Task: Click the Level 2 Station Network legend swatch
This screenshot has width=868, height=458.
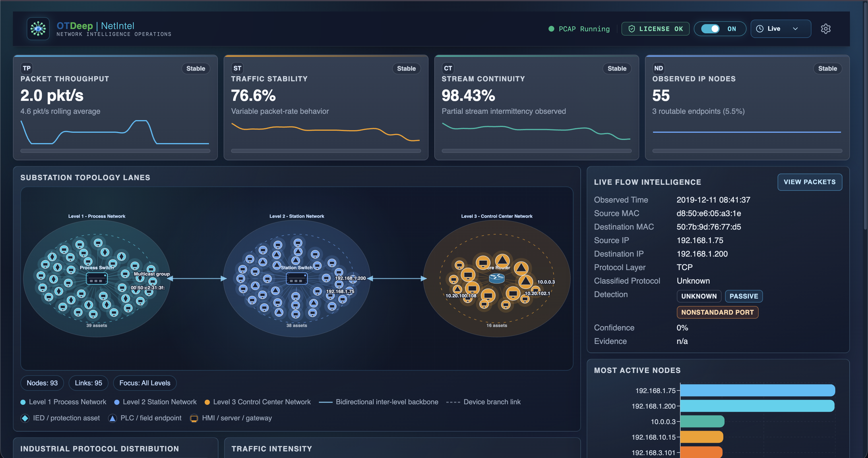Action: coord(117,402)
